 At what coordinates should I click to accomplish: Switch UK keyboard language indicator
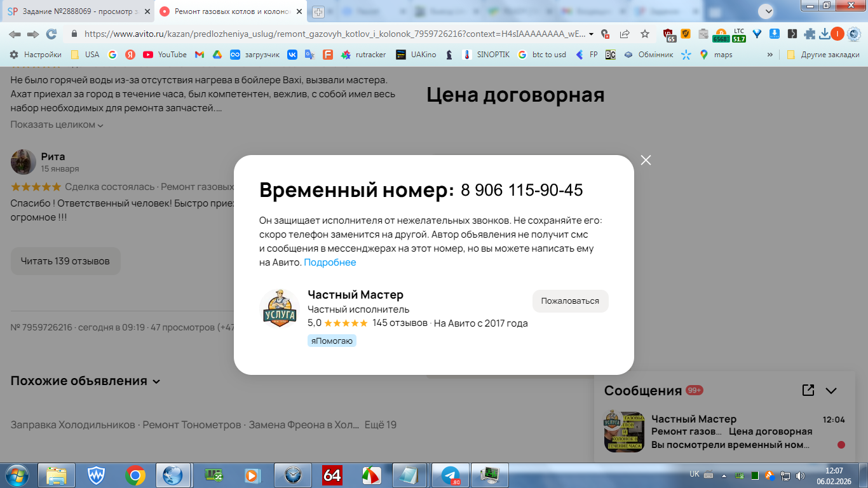pyautogui.click(x=695, y=475)
